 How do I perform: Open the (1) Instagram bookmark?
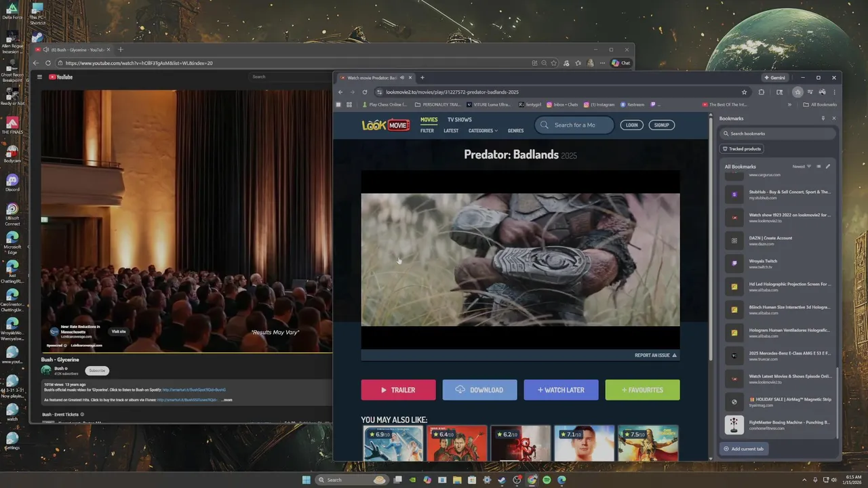point(599,104)
